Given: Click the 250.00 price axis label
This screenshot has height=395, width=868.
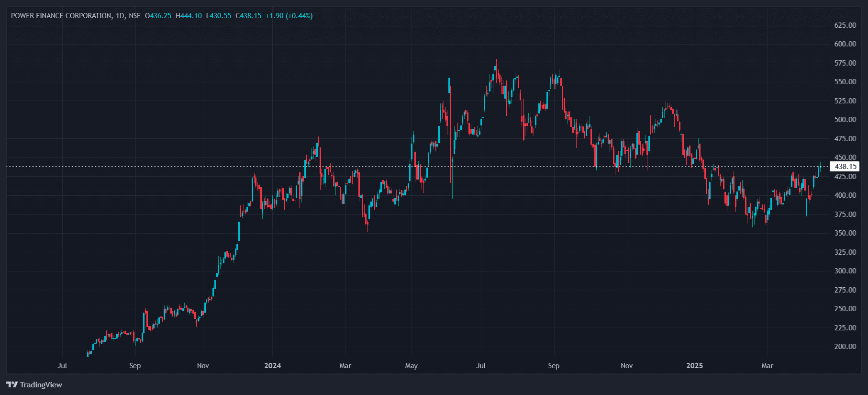Looking at the screenshot, I should click(x=845, y=309).
